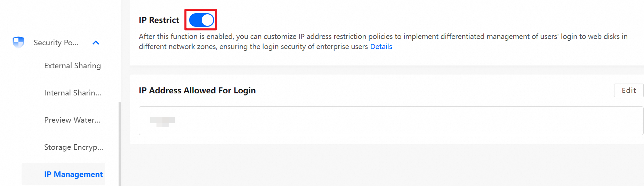The image size is (644, 186).
Task: Open the Preview Watermark menu item
Action: (72, 120)
